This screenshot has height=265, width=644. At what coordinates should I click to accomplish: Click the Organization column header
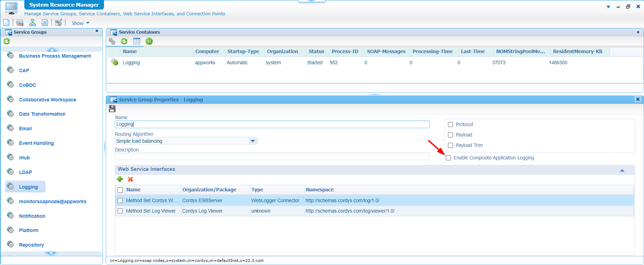(282, 51)
